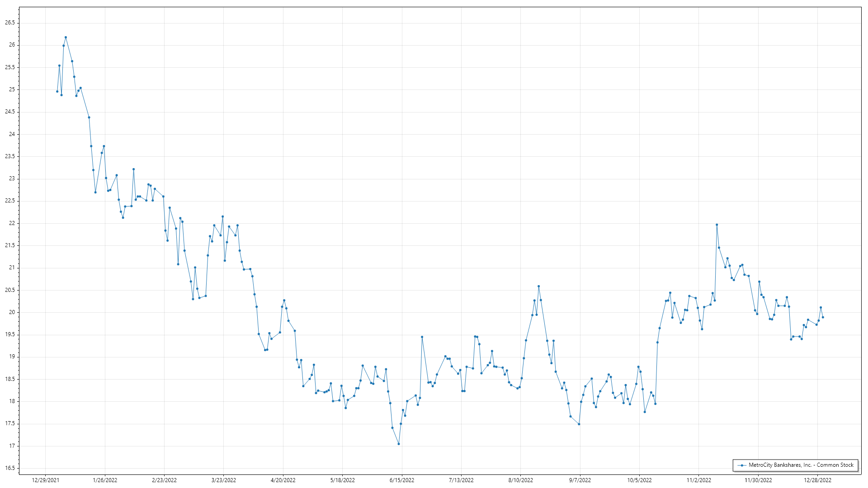868x488 pixels.
Task: Click x-axis date label 9/7/2022
Action: [580, 480]
